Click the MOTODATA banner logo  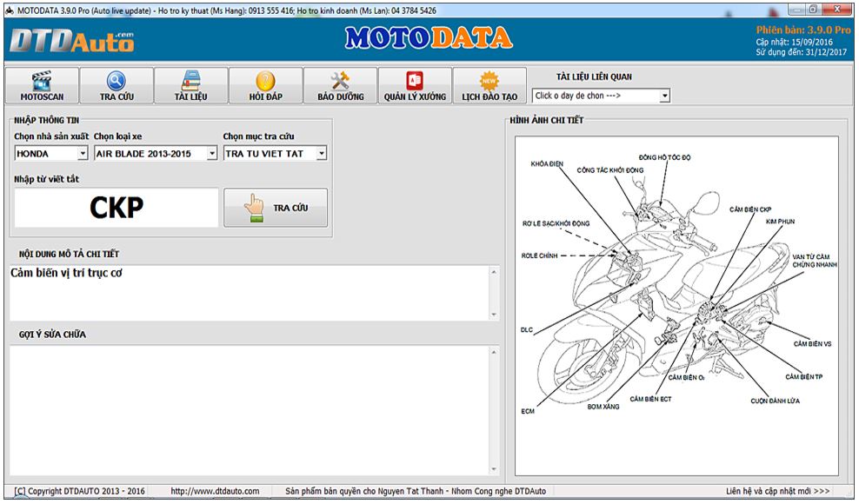(429, 38)
